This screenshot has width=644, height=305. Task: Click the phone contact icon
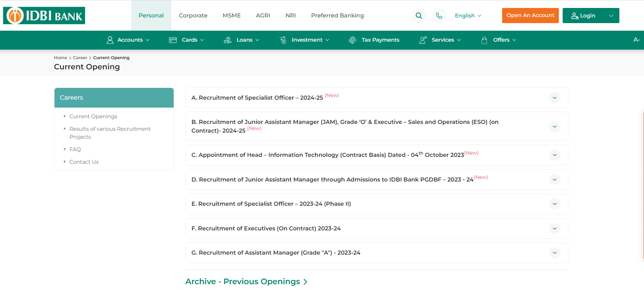(439, 16)
